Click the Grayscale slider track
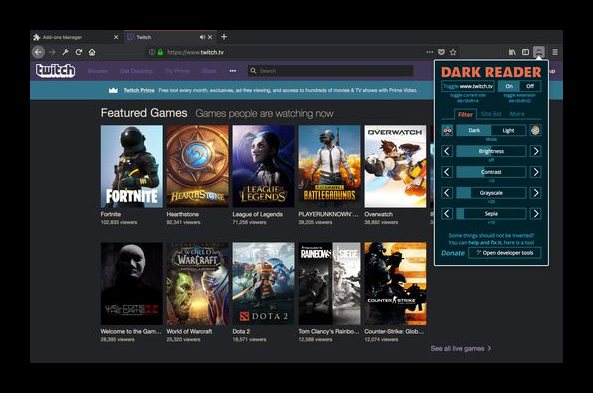Image resolution: width=593 pixels, height=393 pixels. 491,193
